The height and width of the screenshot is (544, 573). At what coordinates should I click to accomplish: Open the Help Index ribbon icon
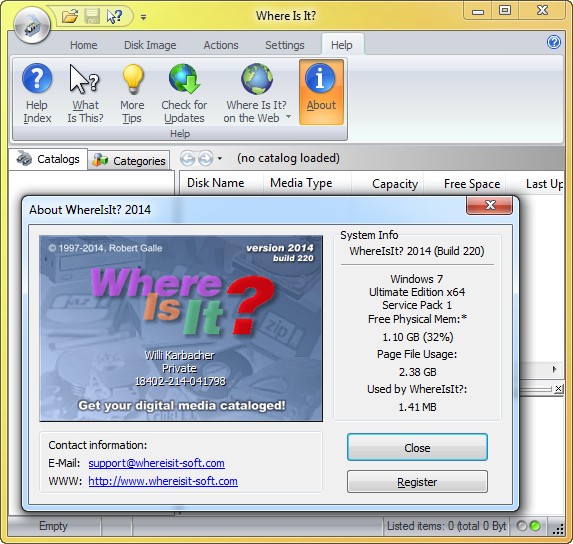click(37, 94)
